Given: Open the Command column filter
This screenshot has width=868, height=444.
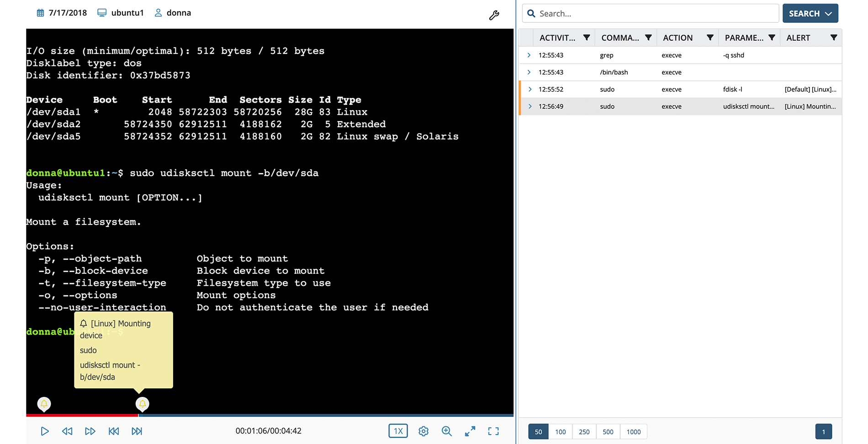Looking at the screenshot, I should coord(648,37).
